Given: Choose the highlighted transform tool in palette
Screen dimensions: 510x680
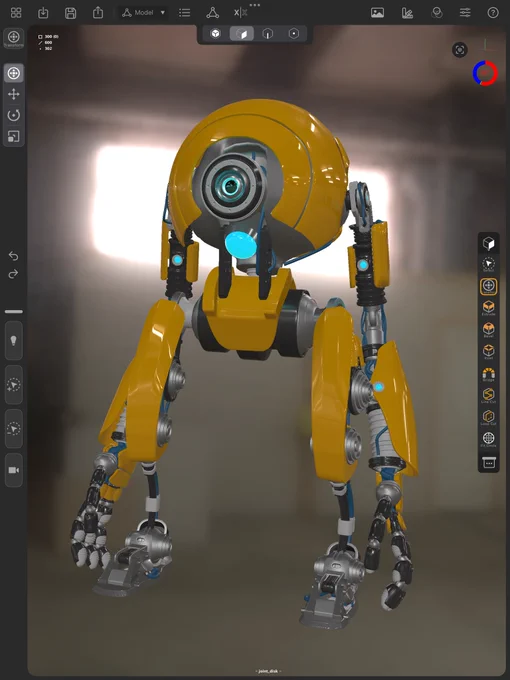Looking at the screenshot, I should click(488, 287).
